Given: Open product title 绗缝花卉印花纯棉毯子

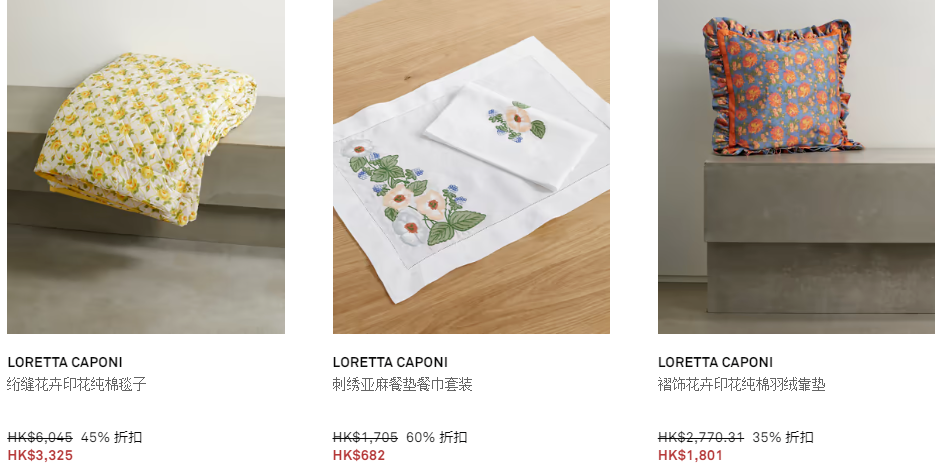Looking at the screenshot, I should pyautogui.click(x=77, y=384).
